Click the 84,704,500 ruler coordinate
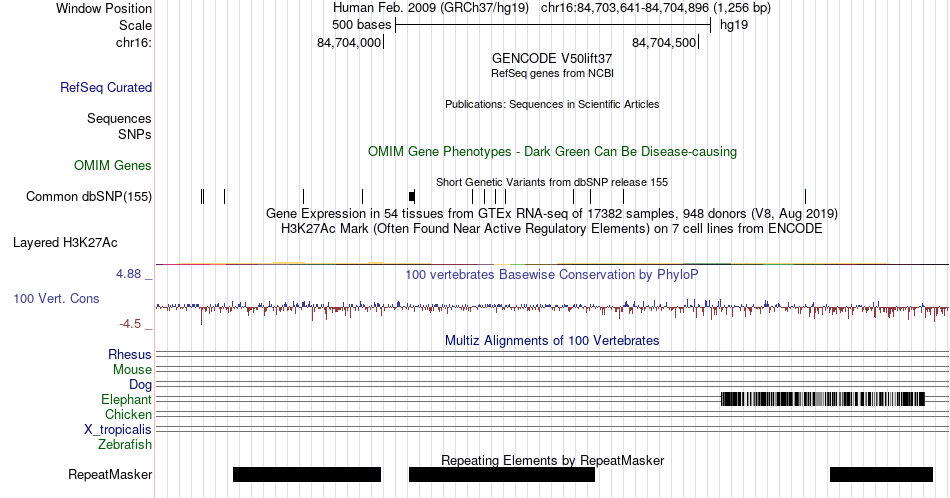The width and height of the screenshot is (950, 498). click(664, 42)
